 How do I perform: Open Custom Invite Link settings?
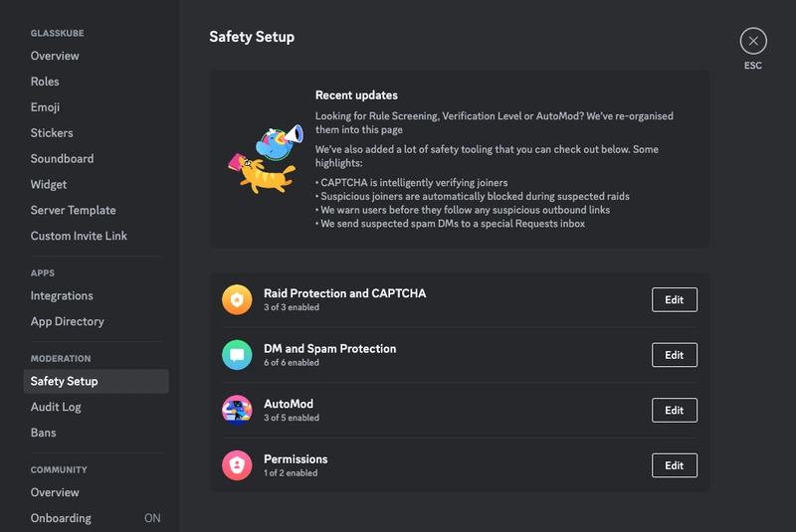[x=96, y=236]
